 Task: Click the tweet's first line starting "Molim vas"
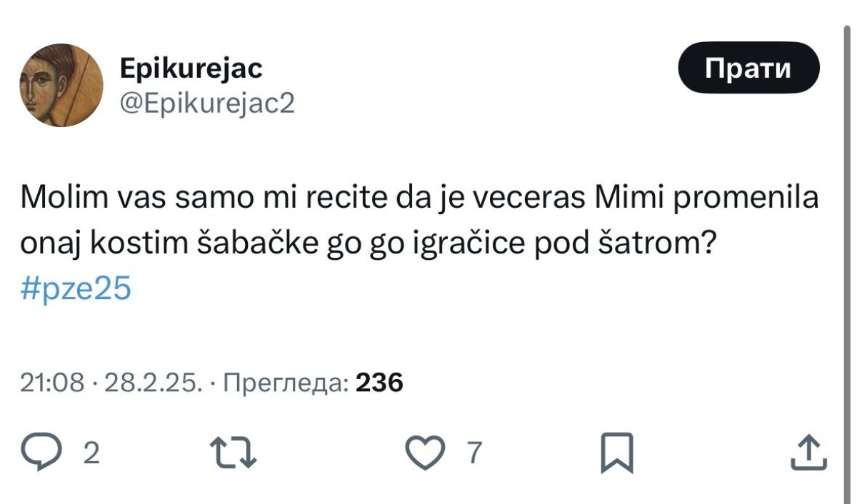[x=419, y=199]
